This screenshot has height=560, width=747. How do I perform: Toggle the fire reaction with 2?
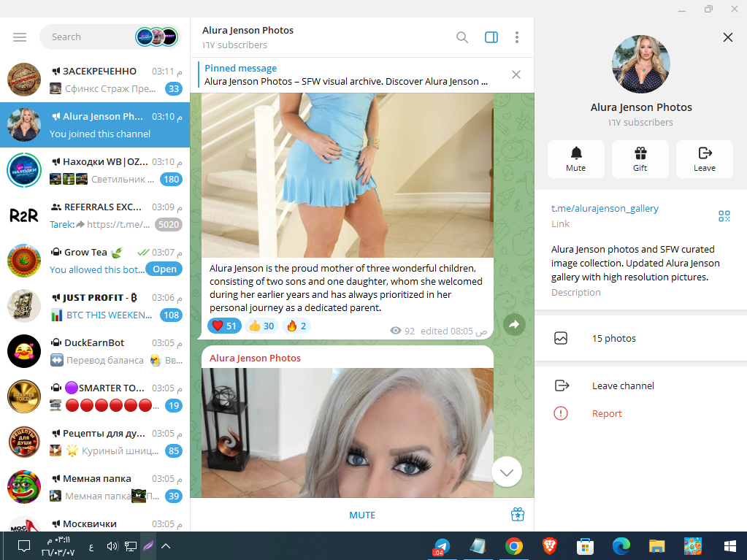(x=296, y=326)
